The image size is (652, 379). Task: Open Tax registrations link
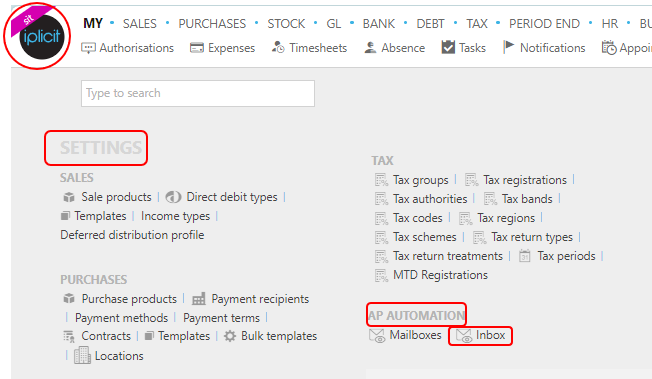pyautogui.click(x=525, y=180)
